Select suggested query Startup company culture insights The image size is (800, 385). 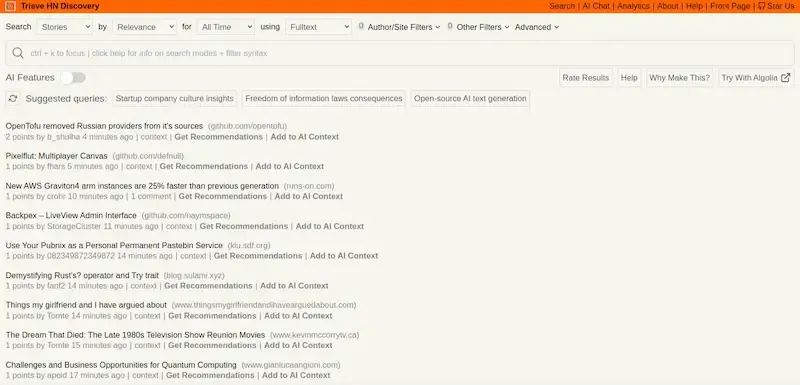click(x=174, y=98)
